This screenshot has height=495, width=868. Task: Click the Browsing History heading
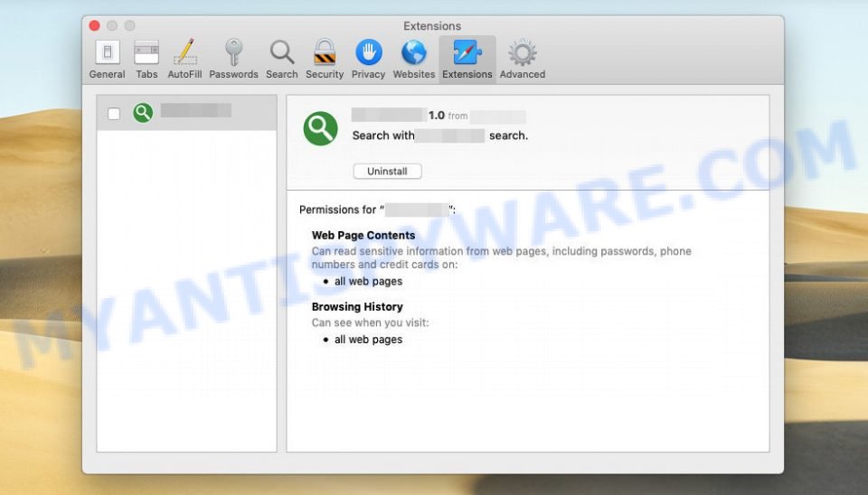click(357, 306)
